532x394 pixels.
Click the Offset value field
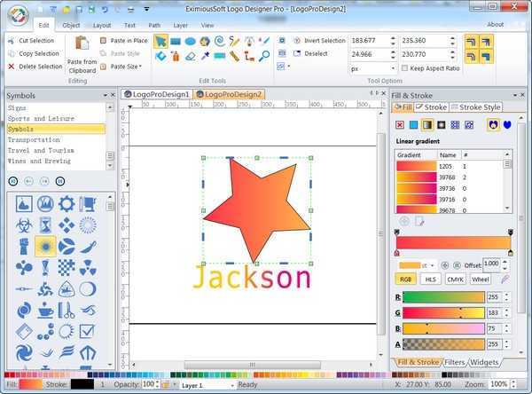coord(491,264)
